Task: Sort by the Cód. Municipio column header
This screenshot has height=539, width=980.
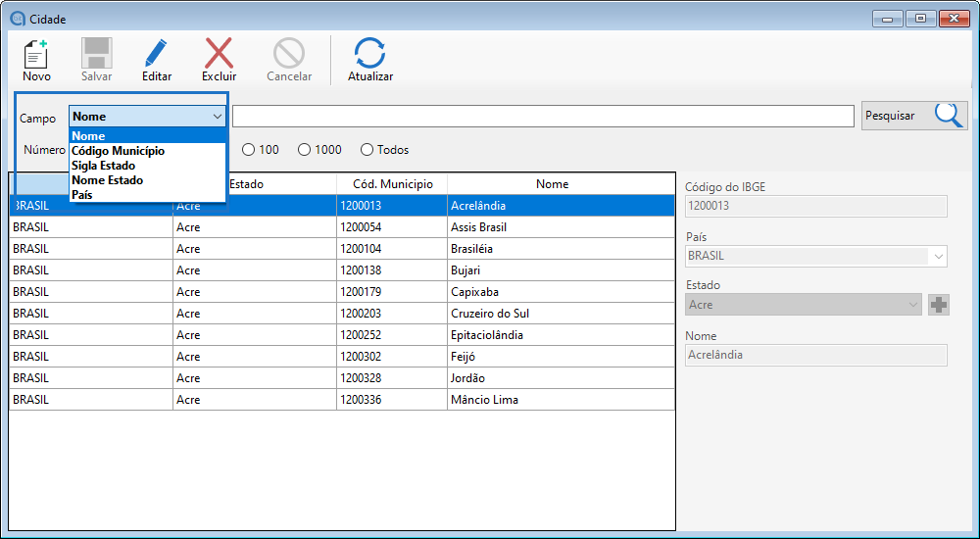Action: coord(392,184)
